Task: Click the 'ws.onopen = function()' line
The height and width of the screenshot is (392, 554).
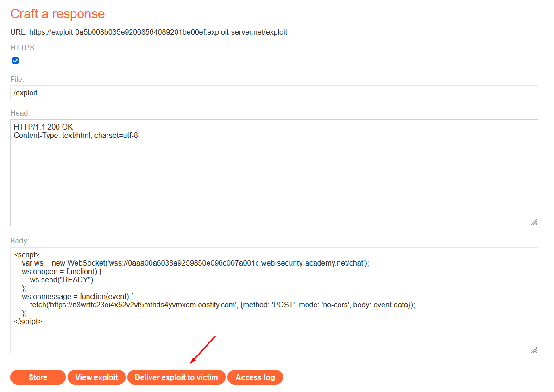Action: coord(62,272)
